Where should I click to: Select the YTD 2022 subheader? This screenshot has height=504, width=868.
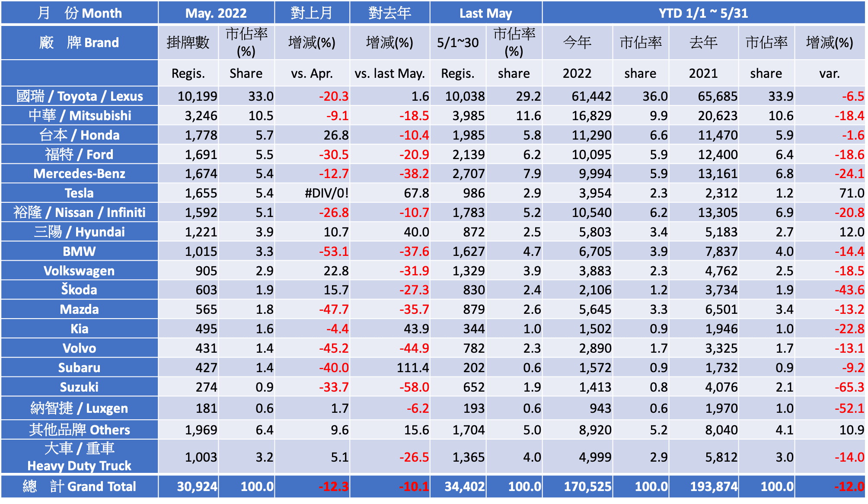pyautogui.click(x=578, y=73)
